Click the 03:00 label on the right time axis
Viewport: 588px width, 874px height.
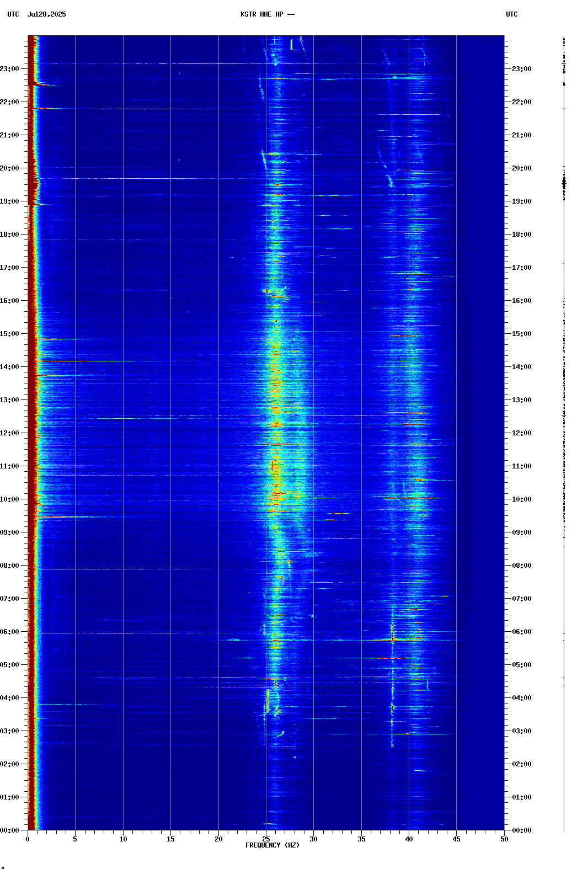(x=522, y=731)
